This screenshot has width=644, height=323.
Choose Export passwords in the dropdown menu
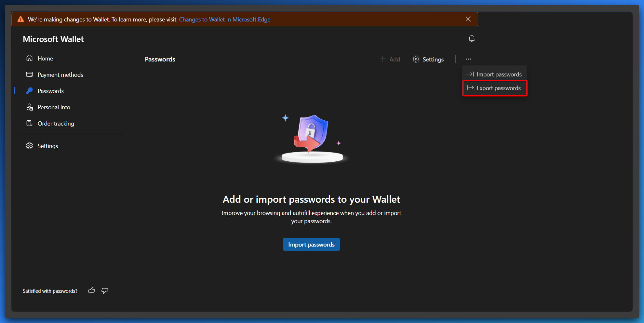pyautogui.click(x=494, y=88)
